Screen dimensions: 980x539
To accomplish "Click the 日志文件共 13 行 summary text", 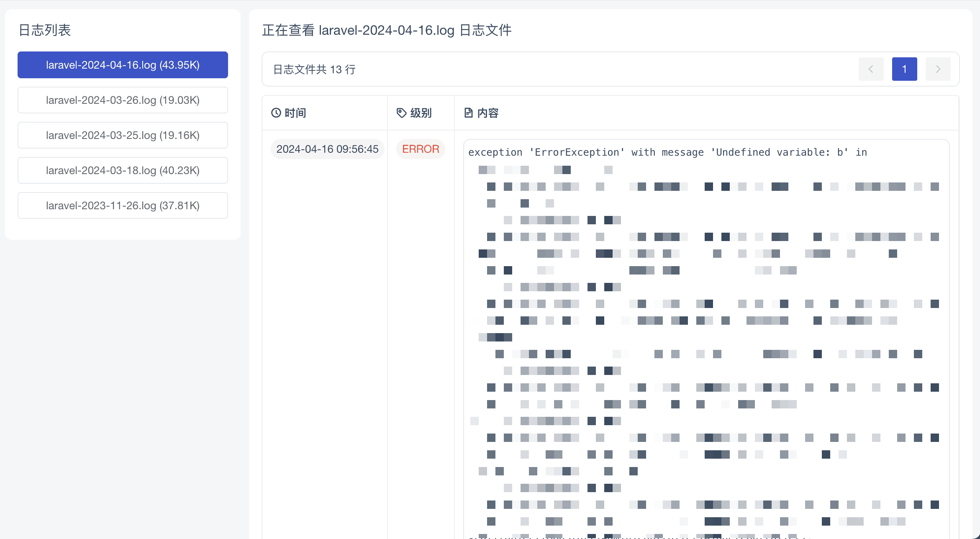I will (314, 69).
